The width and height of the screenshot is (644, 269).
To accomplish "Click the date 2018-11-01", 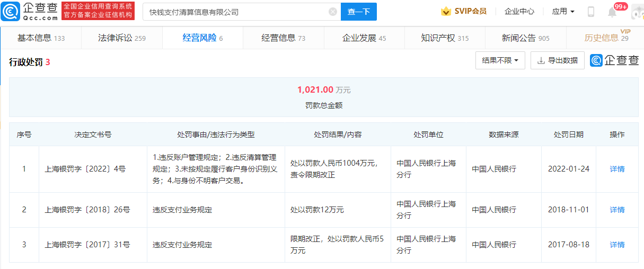I will pyautogui.click(x=568, y=210).
